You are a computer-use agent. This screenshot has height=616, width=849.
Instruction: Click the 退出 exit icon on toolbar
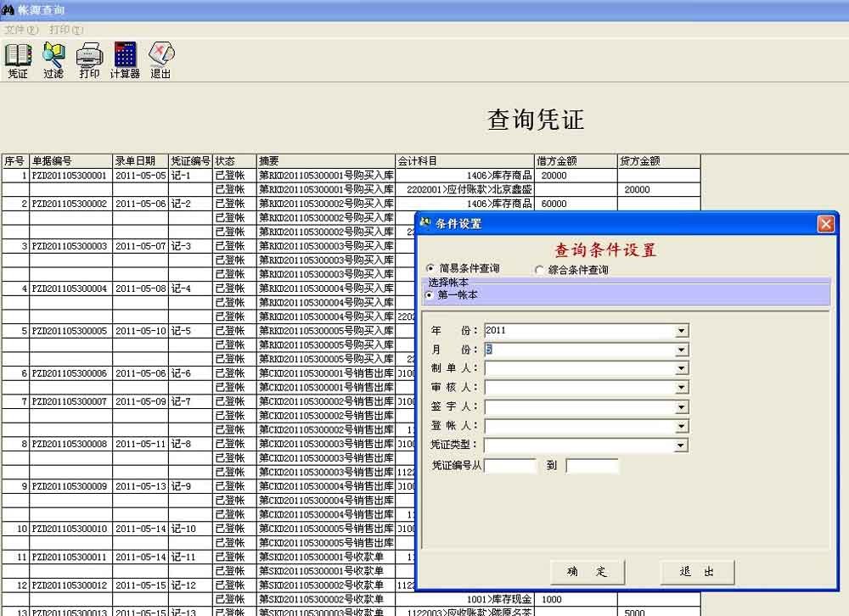coord(160,58)
